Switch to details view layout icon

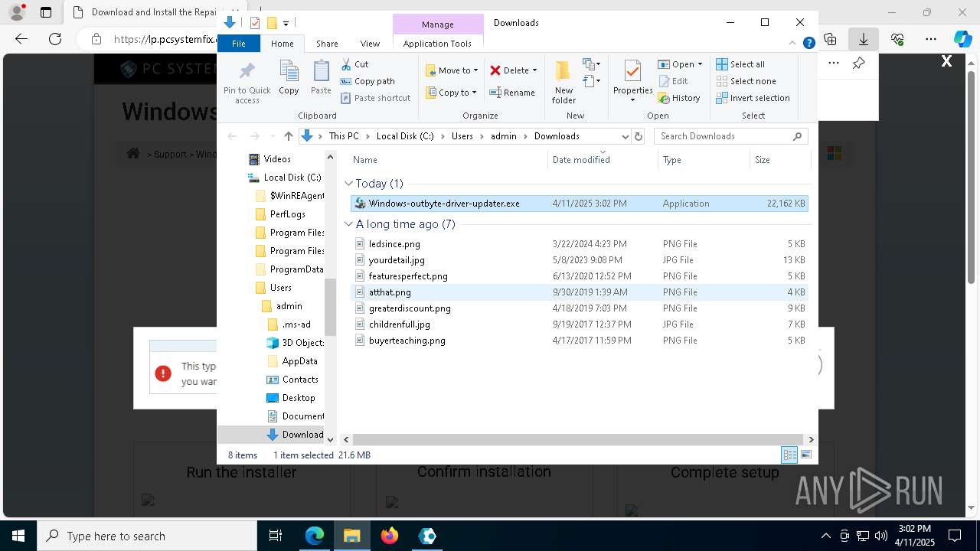789,455
